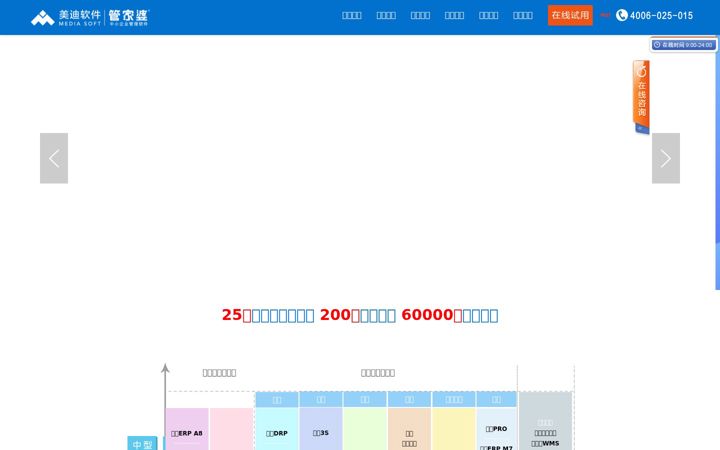This screenshot has width=720, height=450.
Task: Click the unlabeled pink product cell
Action: pos(232,429)
